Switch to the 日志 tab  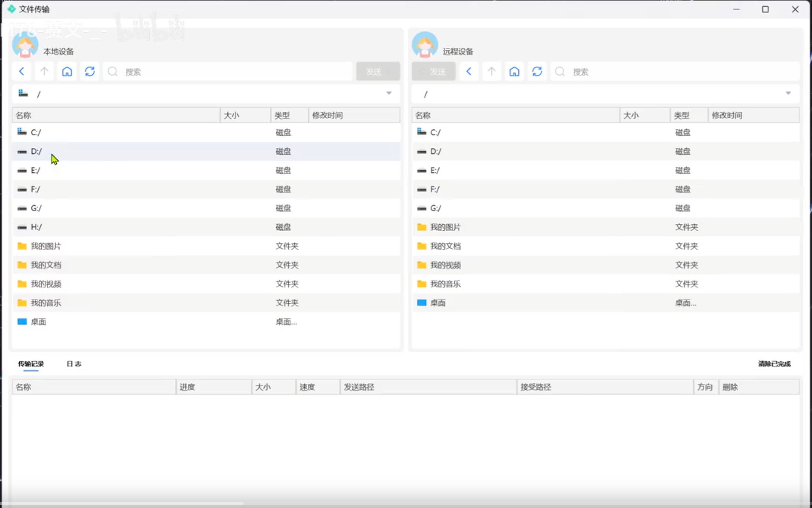click(74, 364)
